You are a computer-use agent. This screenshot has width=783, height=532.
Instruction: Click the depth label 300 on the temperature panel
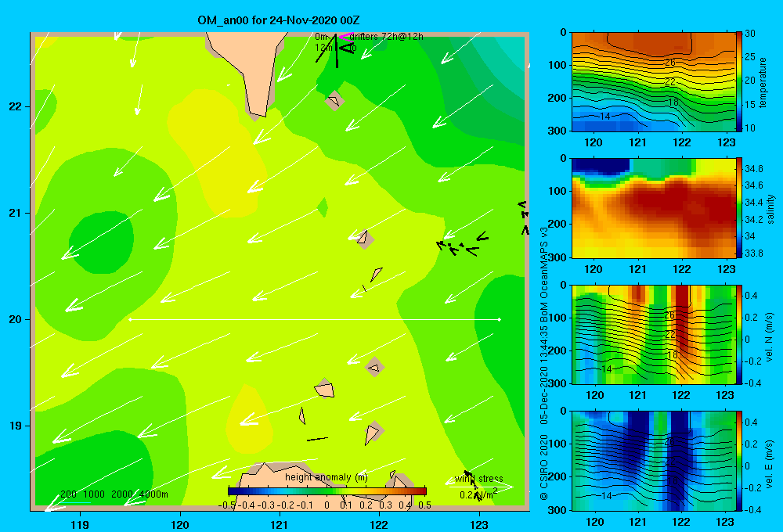[x=557, y=131]
